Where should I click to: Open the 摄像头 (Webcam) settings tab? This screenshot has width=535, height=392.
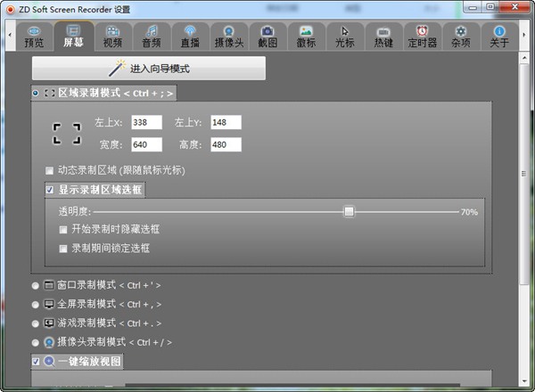pyautogui.click(x=228, y=36)
